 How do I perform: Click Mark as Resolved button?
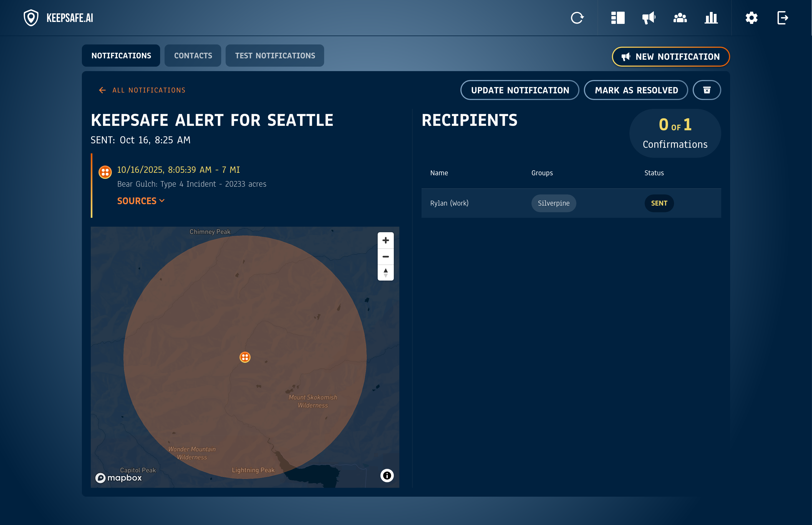[x=636, y=90]
